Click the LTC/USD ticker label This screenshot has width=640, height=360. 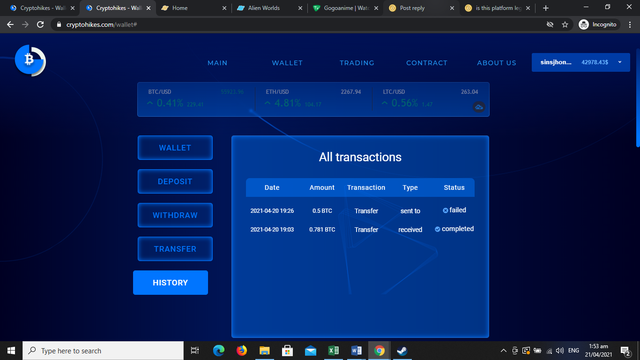394,92
